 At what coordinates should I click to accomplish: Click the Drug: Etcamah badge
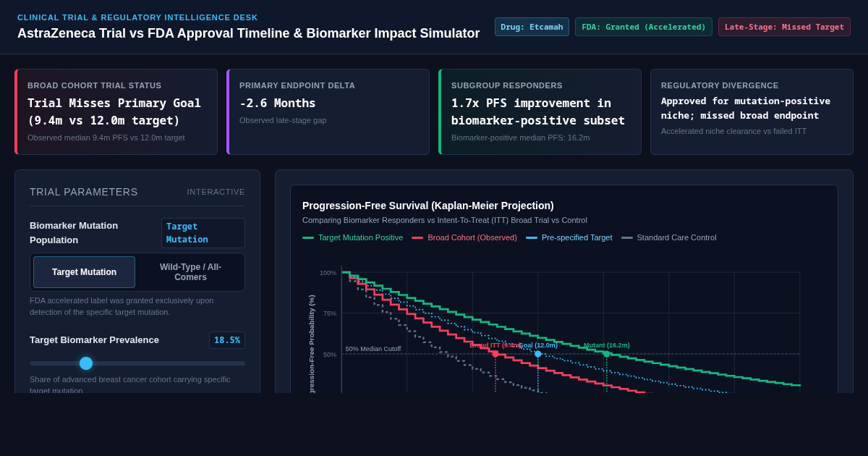532,27
